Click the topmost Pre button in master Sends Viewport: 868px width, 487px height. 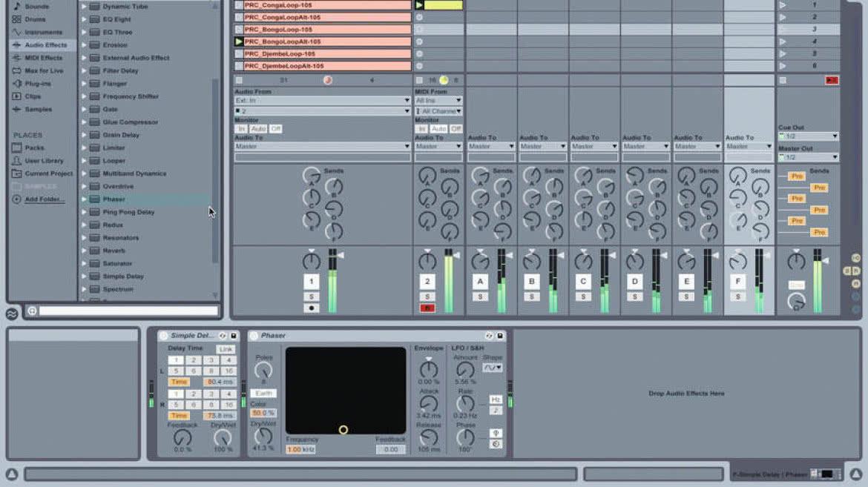pyautogui.click(x=797, y=176)
